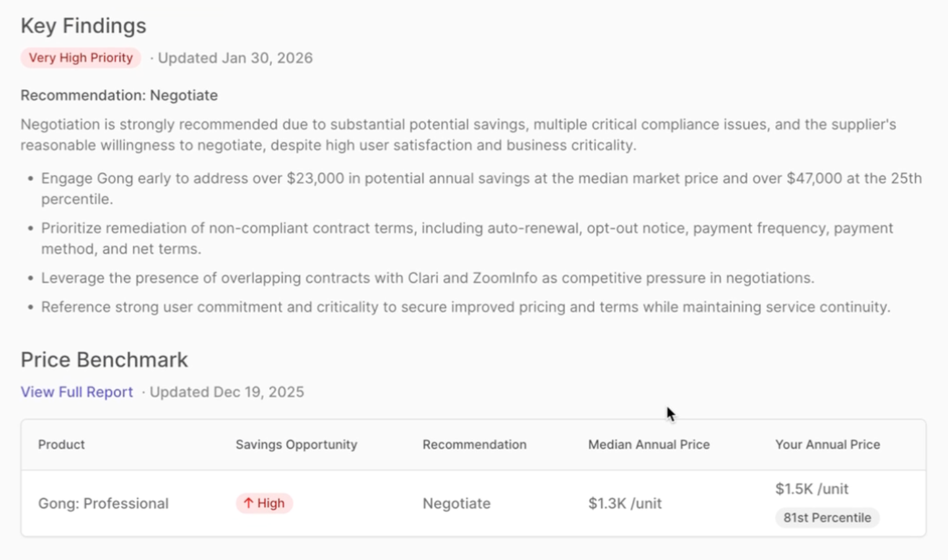Click the Updated Jan 30, 2026 text
The image size is (948, 560).
click(235, 58)
